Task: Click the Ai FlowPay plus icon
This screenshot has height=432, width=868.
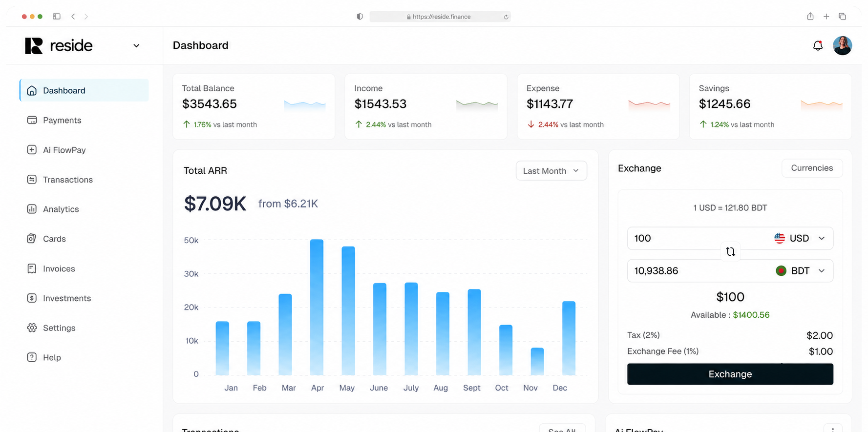Action: 32,150
